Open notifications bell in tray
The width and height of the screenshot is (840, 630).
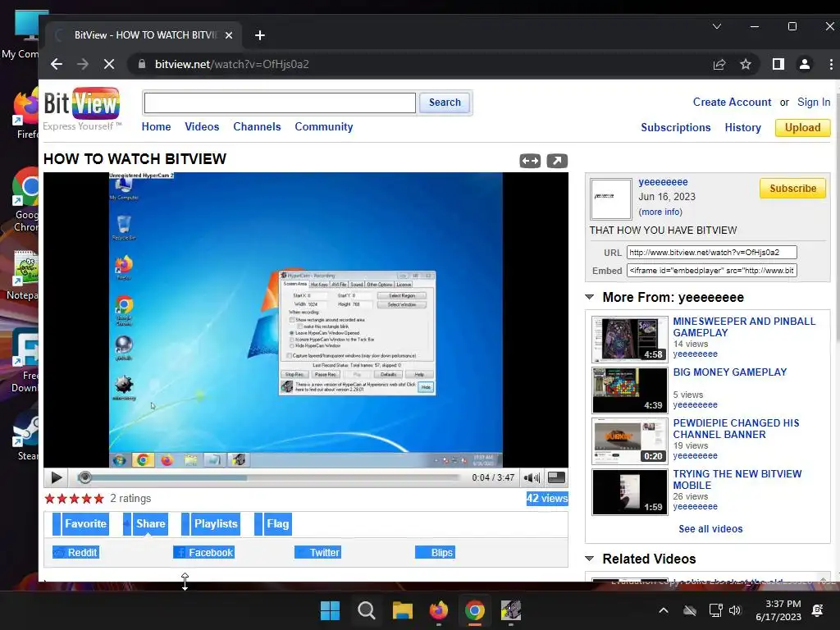click(x=818, y=610)
